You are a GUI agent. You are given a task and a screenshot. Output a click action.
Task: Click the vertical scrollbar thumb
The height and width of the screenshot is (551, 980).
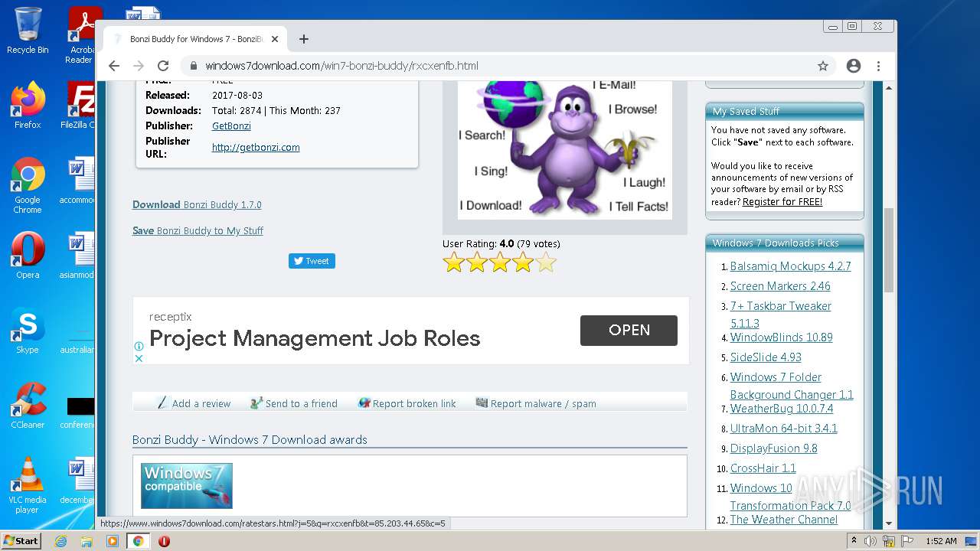pyautogui.click(x=889, y=249)
